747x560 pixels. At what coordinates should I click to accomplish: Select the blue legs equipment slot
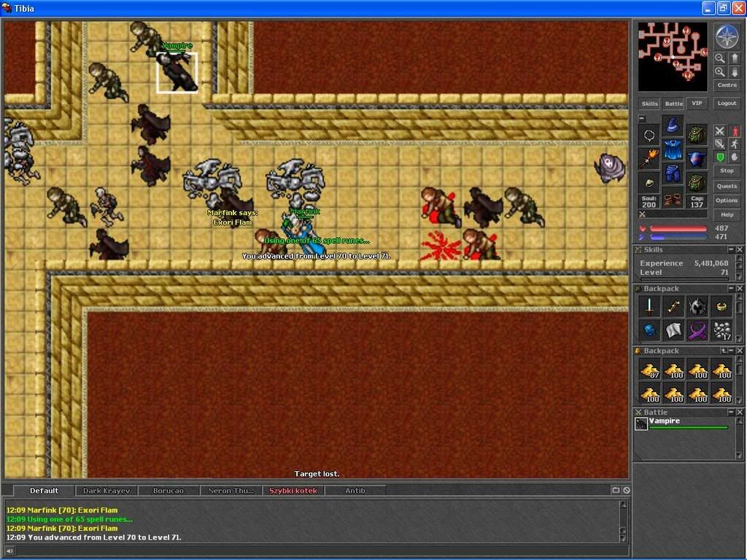(672, 174)
